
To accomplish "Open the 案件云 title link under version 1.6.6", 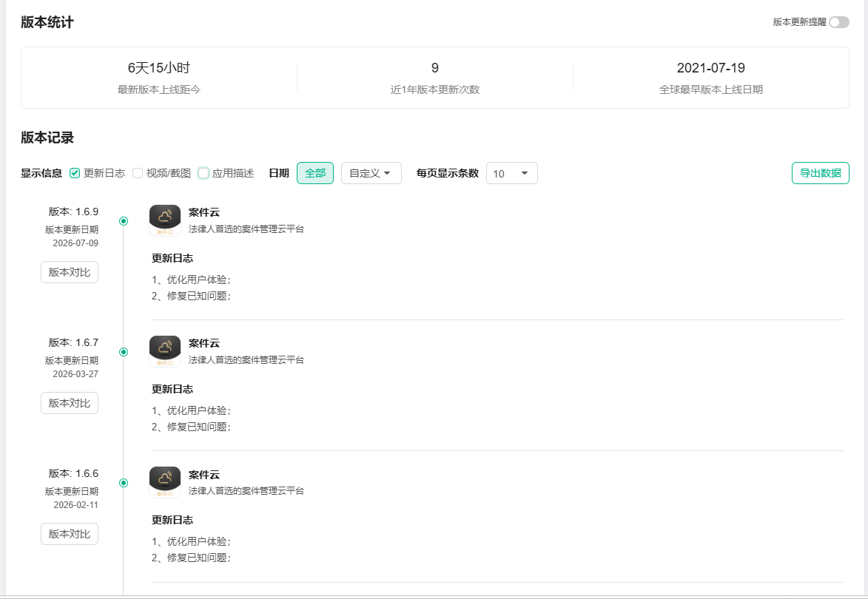I will click(x=203, y=475).
